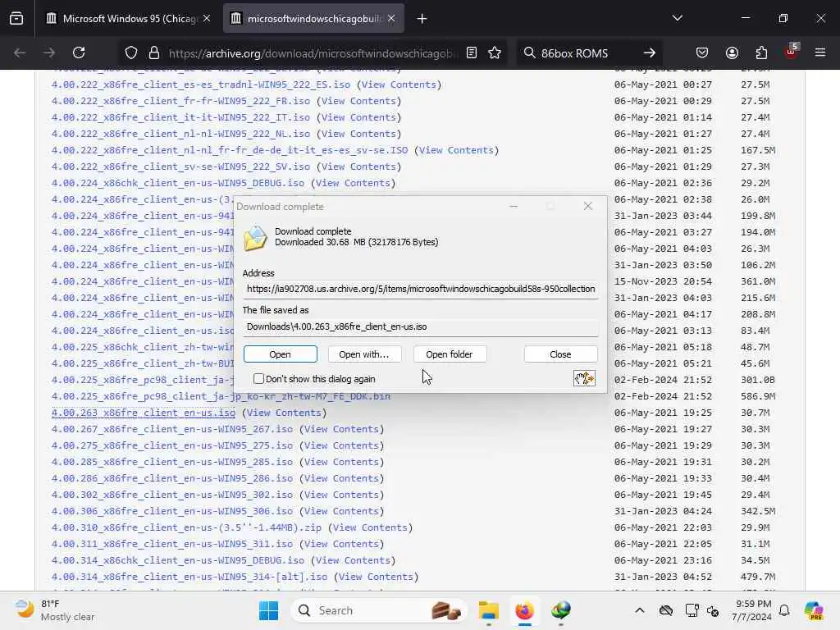Viewport: 840px width, 630px height.
Task: Open Copilot preview icon in taskbar
Action: coord(813,610)
